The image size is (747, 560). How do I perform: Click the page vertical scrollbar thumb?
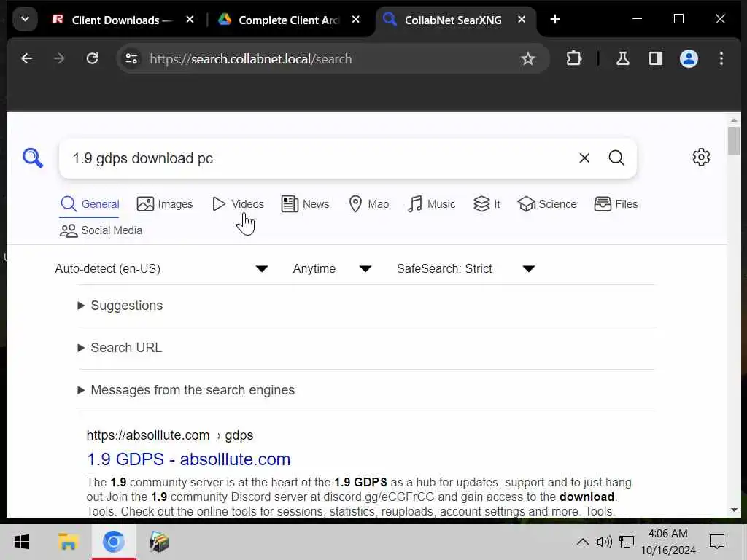pos(734,141)
